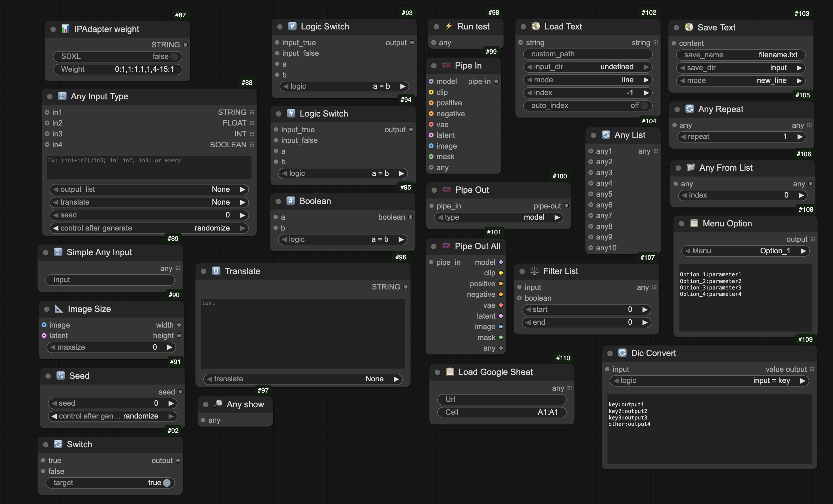Click the Seed node number icon
Image resolution: width=833 pixels, height=504 pixels.
pyautogui.click(x=61, y=376)
